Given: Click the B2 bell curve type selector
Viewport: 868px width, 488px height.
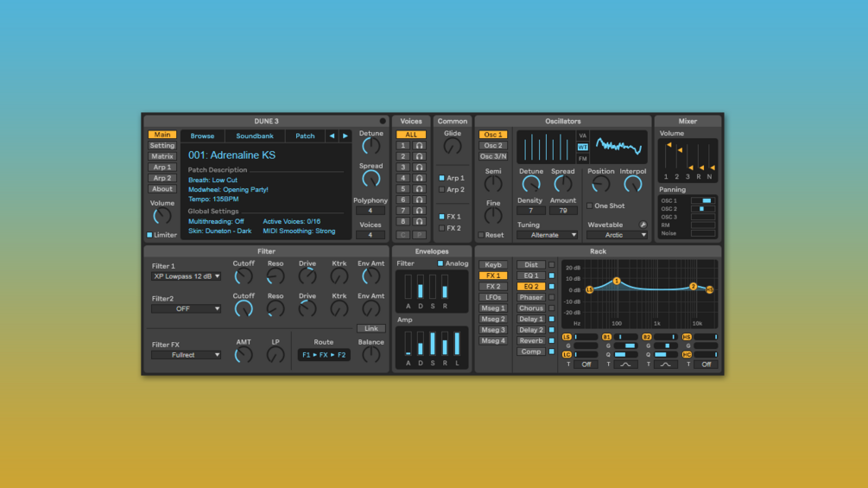Looking at the screenshot, I should tap(665, 364).
